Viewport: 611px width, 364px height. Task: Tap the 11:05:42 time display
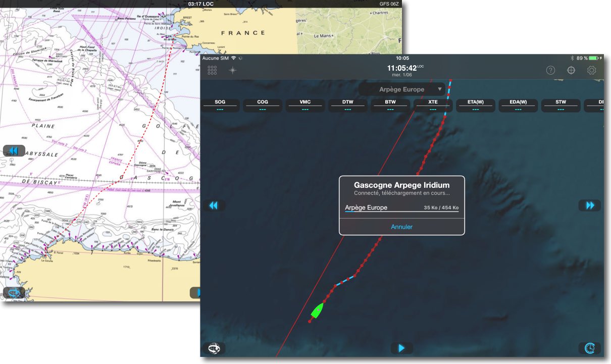click(x=402, y=68)
